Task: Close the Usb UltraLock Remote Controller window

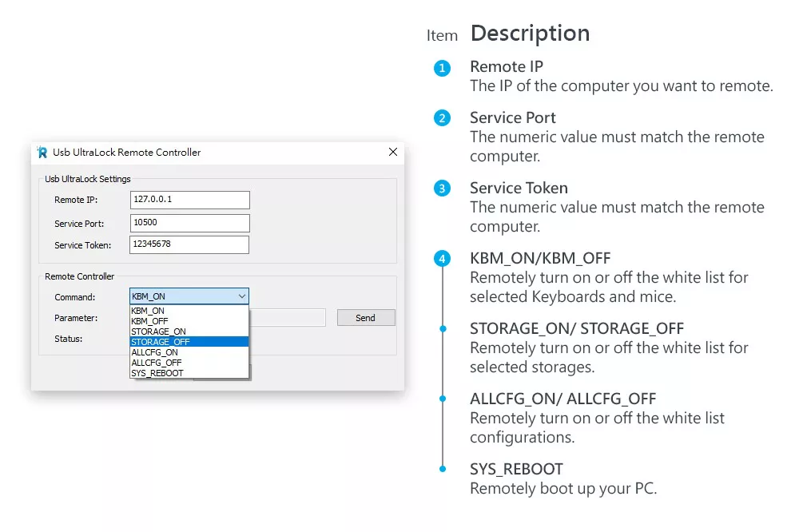Action: [x=392, y=152]
